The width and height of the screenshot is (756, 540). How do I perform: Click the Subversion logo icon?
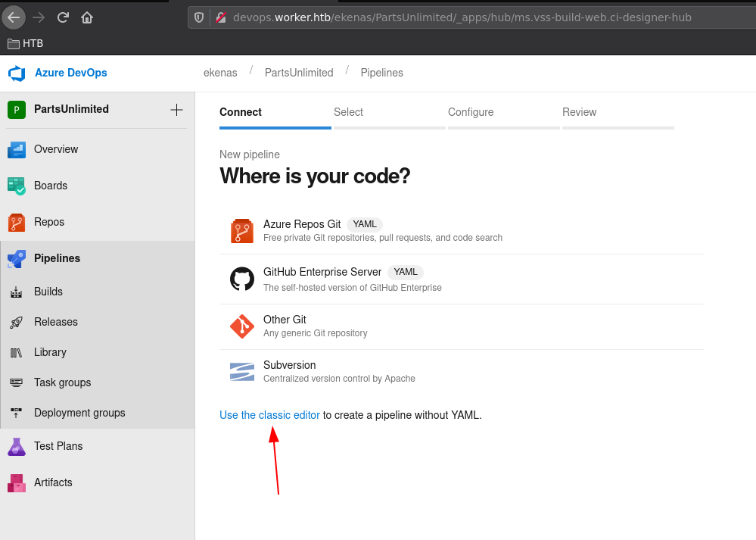pos(242,372)
